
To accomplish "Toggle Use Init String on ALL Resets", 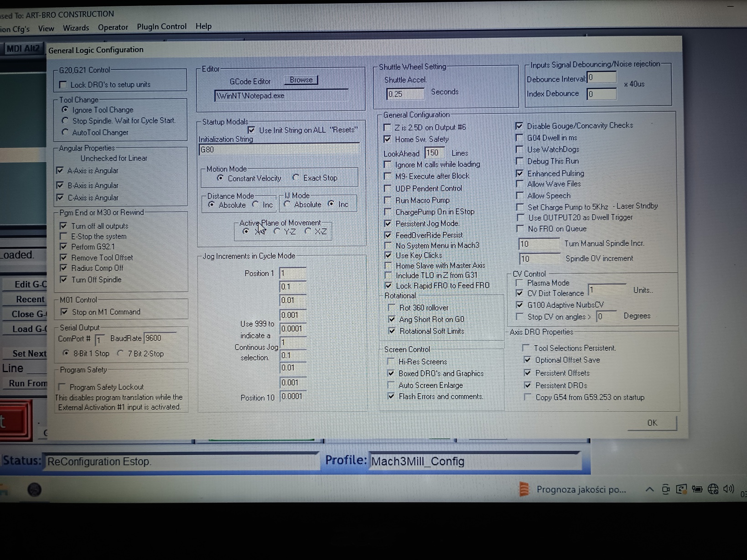I will coord(251,130).
